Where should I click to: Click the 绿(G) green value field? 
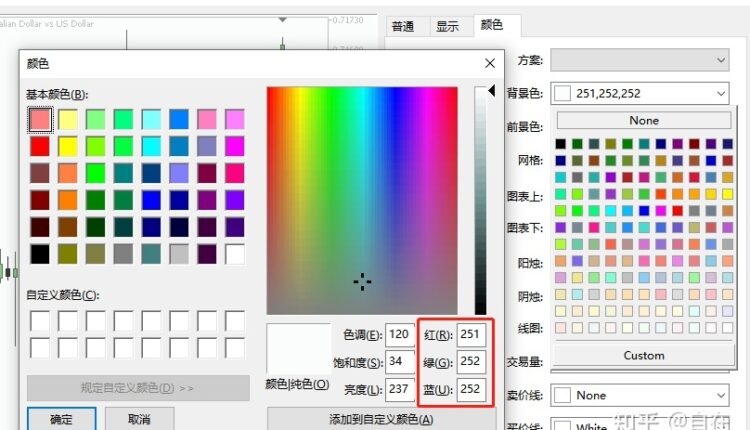coord(471,361)
